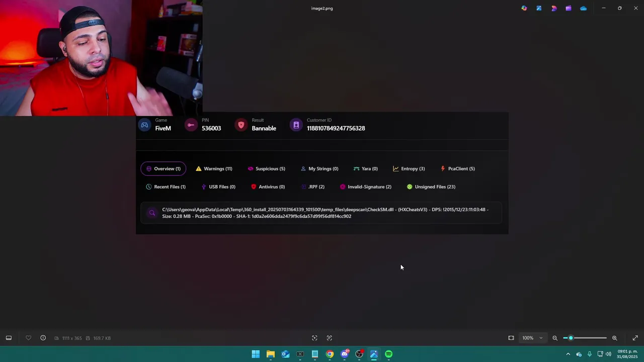Open file info panel icon
Screen dimensions: 644x362
pos(43,338)
